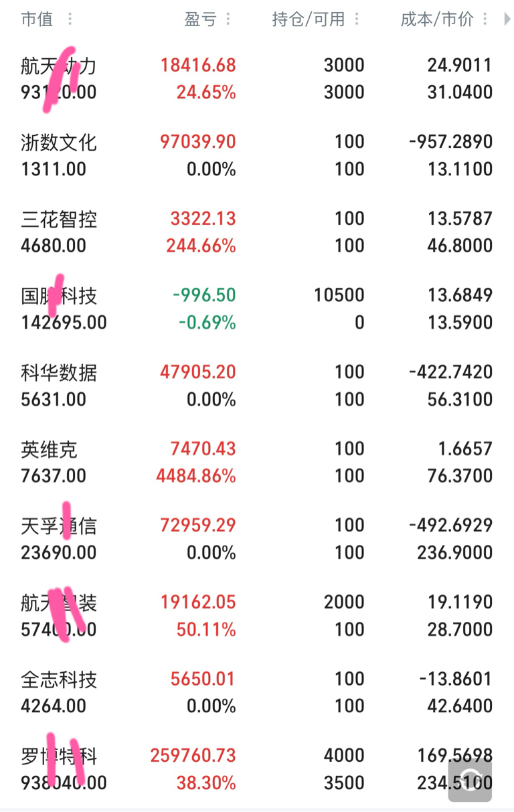Select 成本/市价 column header

[x=437, y=19]
